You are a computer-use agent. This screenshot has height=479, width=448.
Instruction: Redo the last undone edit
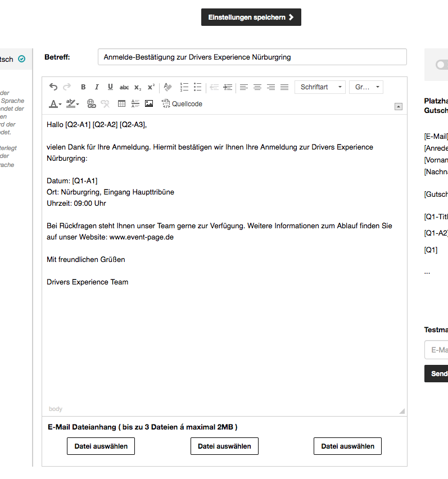[x=67, y=87]
